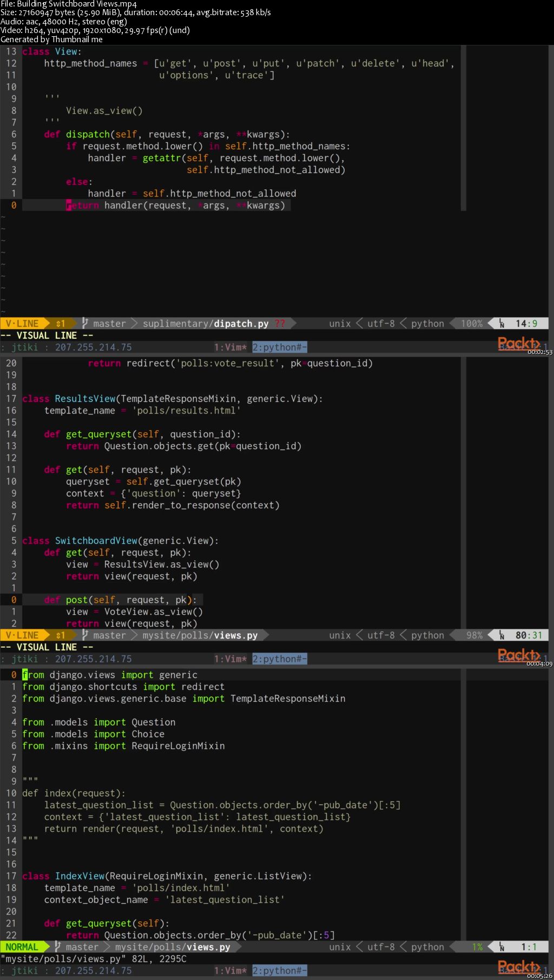Click the V-LINE mode indicator in dipatch.py status bar
The image size is (554, 980).
click(22, 324)
